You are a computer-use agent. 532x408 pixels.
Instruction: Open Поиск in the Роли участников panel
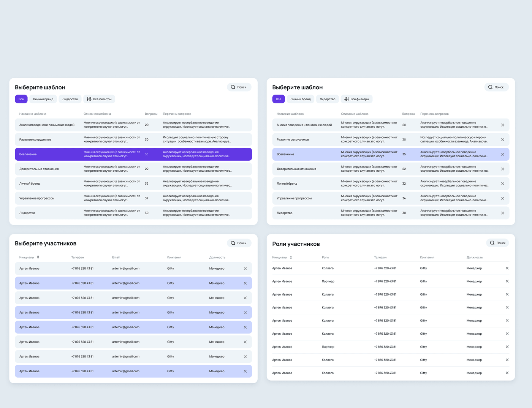tap(497, 243)
